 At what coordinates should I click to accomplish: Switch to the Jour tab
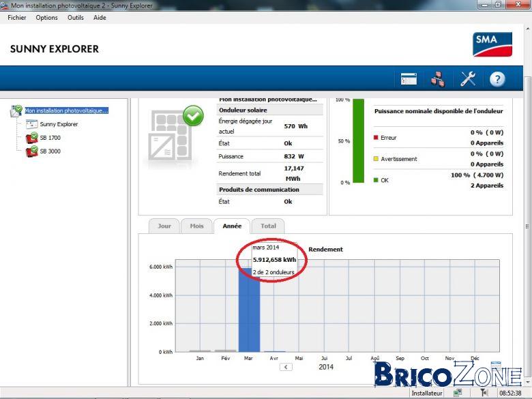click(164, 226)
